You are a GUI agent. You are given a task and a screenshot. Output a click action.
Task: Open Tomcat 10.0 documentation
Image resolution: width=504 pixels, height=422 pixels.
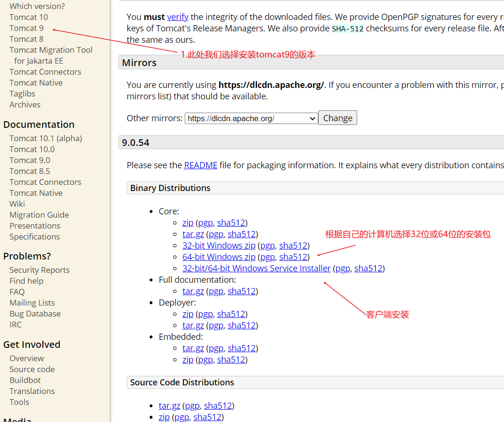coord(32,149)
